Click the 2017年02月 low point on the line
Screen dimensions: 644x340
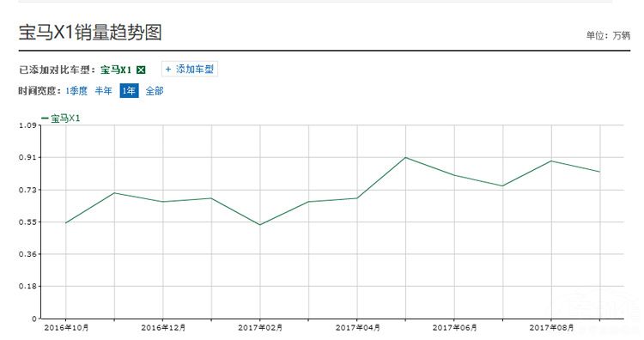[260, 225]
